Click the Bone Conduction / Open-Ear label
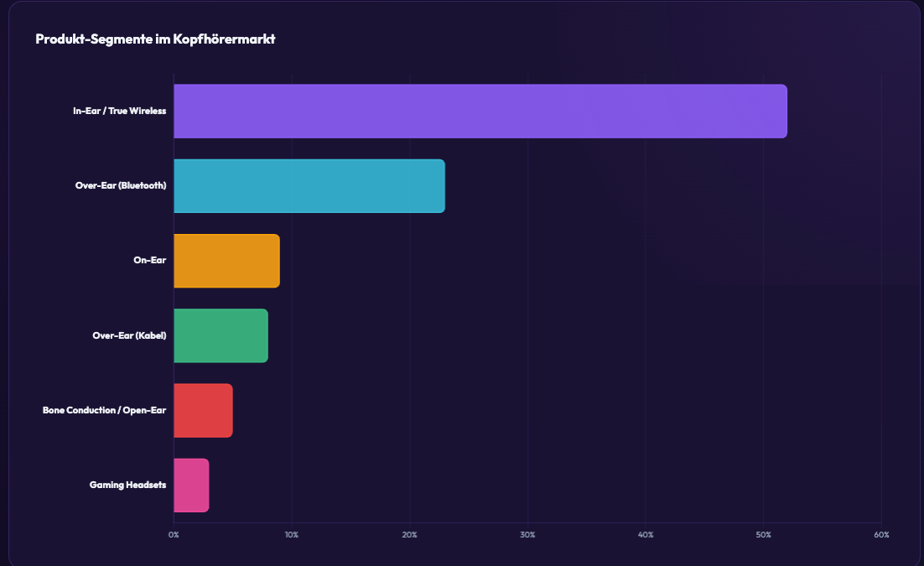924x566 pixels. pos(104,410)
